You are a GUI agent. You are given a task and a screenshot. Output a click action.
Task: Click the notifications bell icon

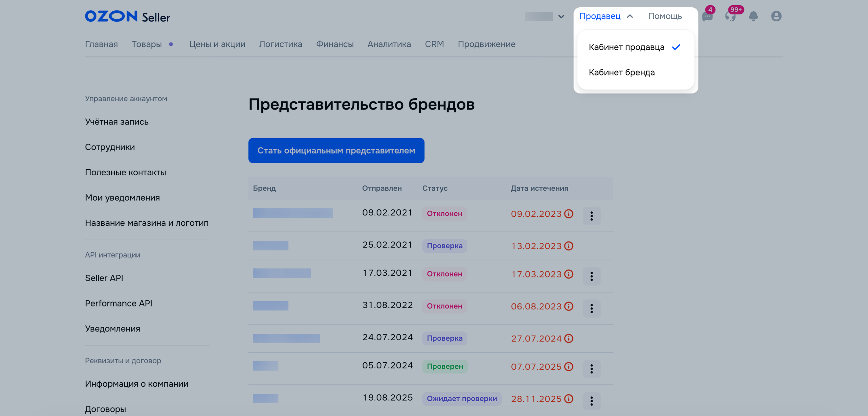click(x=753, y=16)
